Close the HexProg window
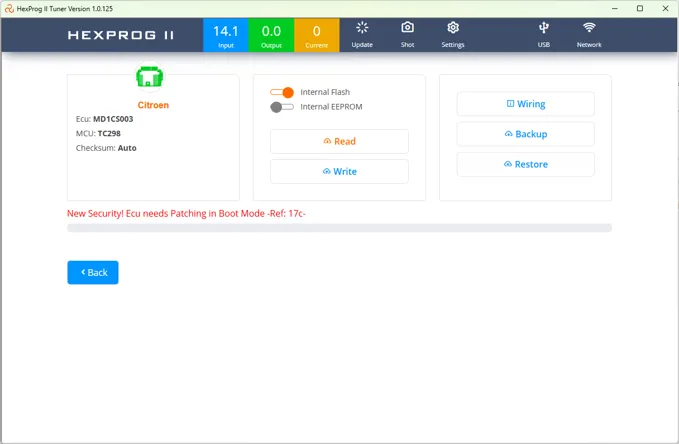Screen dimensions: 679x444 click(x=666, y=9)
